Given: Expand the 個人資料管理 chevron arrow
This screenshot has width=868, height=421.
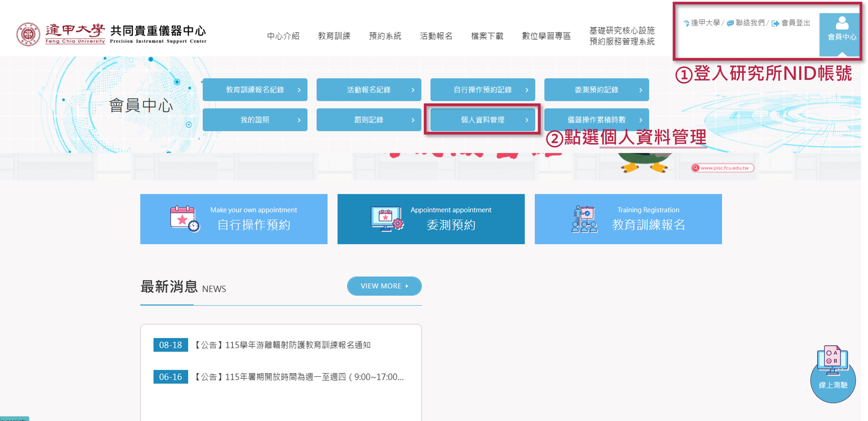Looking at the screenshot, I should (527, 120).
